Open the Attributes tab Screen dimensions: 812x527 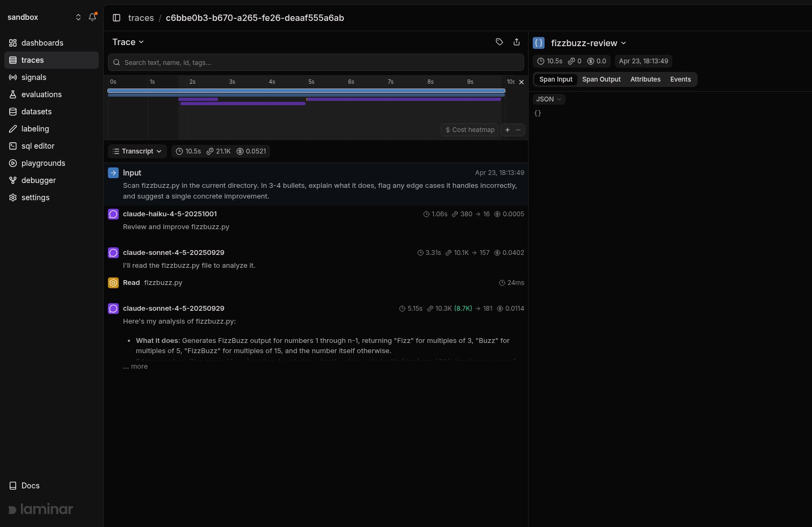pyautogui.click(x=646, y=79)
